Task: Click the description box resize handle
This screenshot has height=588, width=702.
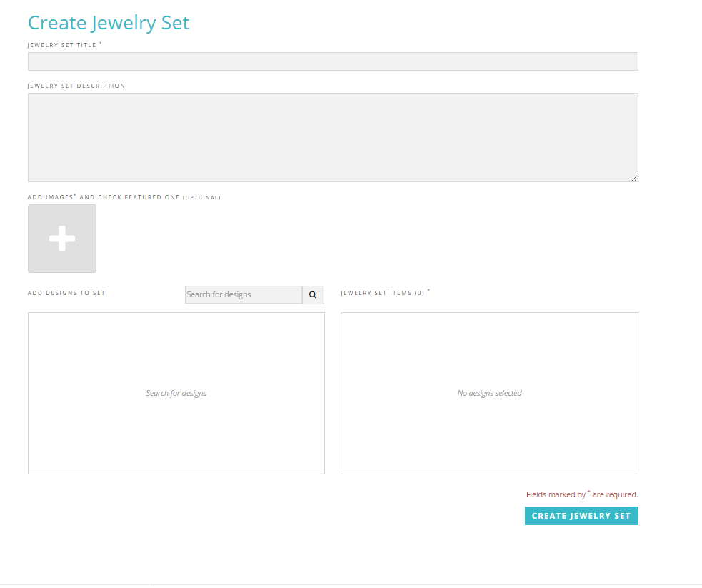Action: pos(634,178)
